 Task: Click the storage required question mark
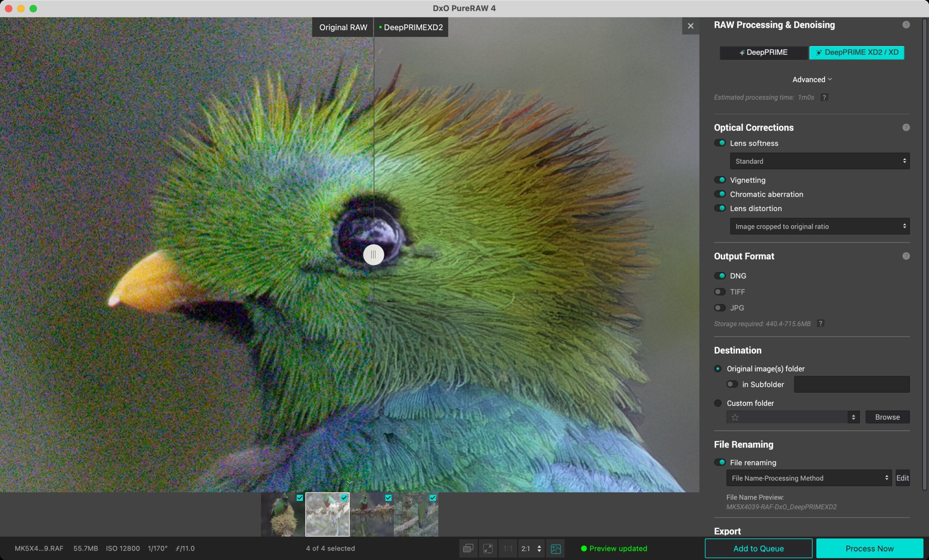[820, 323]
